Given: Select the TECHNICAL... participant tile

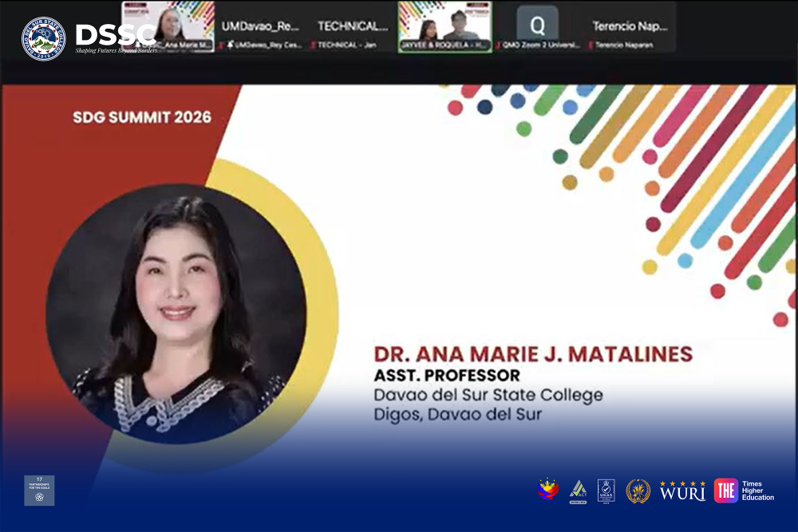Looking at the screenshot, I should pos(352,26).
